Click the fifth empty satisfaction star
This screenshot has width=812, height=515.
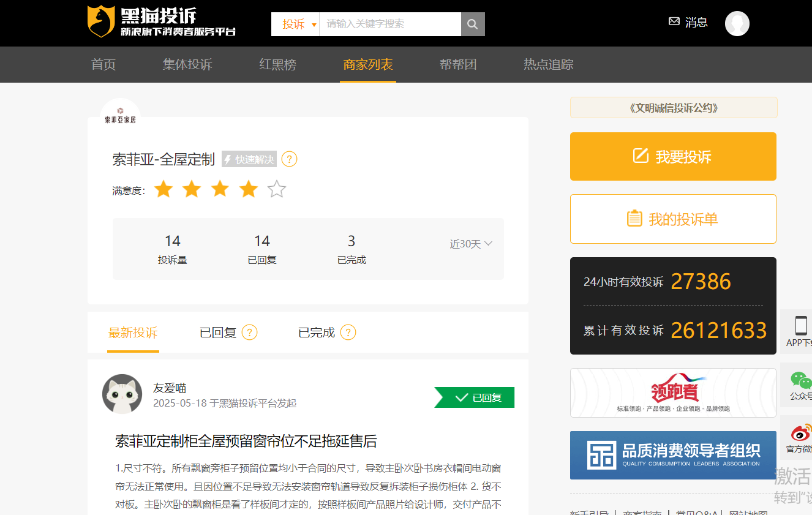click(277, 189)
